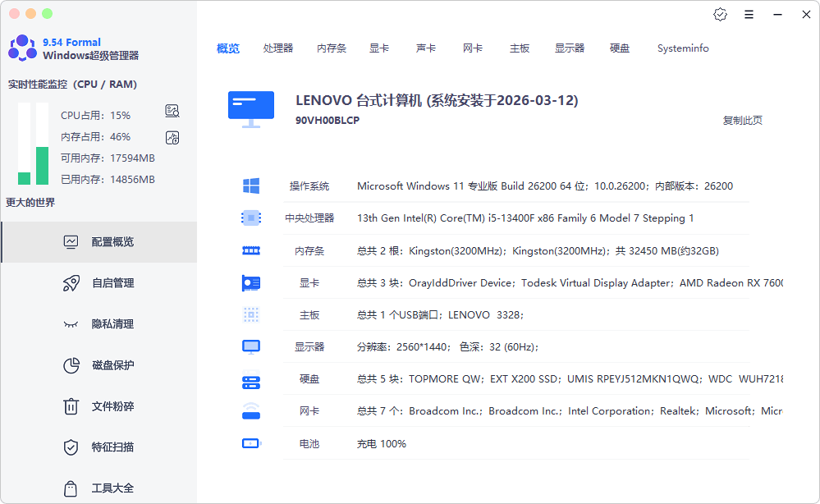Image resolution: width=820 pixels, height=504 pixels.
Task: Go to the 显示器 tab
Action: [570, 48]
